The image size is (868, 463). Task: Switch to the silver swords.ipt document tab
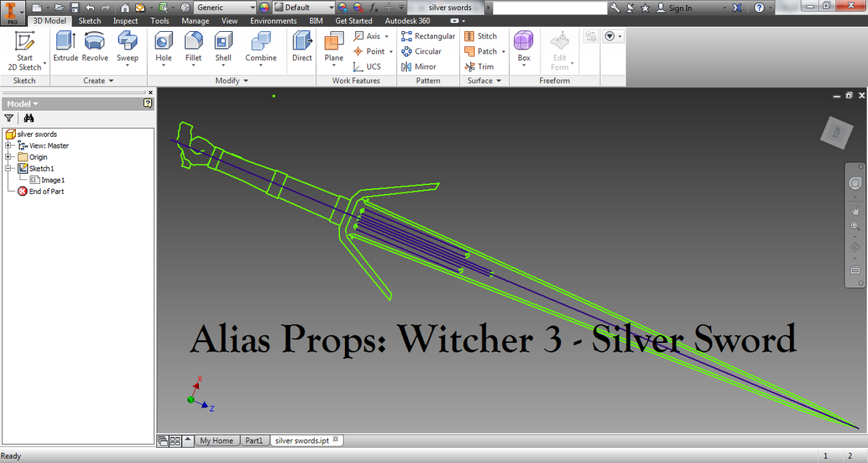click(302, 440)
